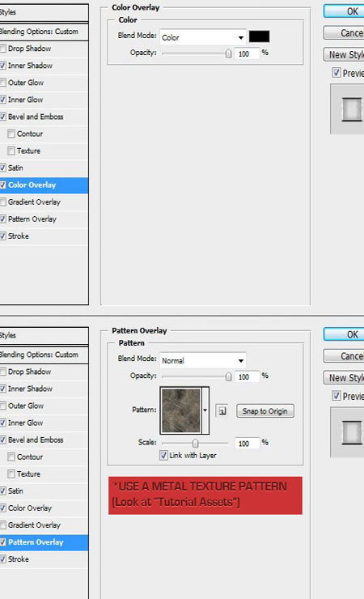Open Blend Mode dropdown showing Color
The image size is (364, 599).
click(202, 37)
